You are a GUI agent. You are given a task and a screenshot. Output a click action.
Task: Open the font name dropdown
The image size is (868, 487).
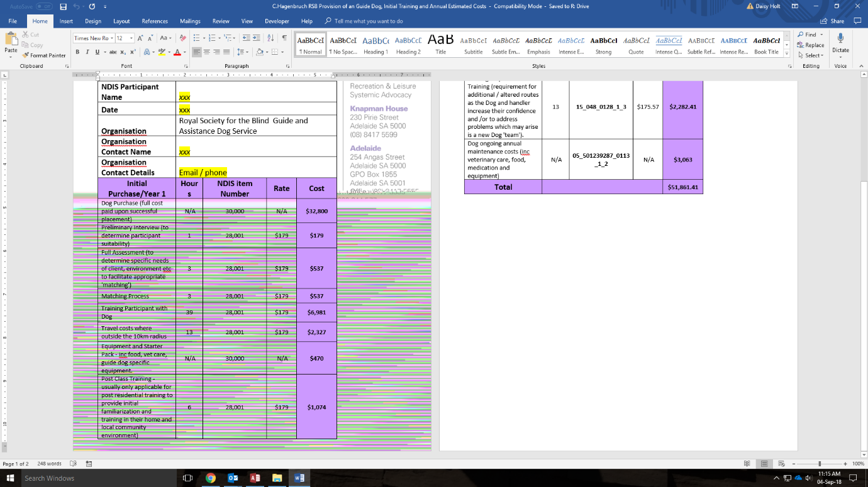tap(113, 38)
